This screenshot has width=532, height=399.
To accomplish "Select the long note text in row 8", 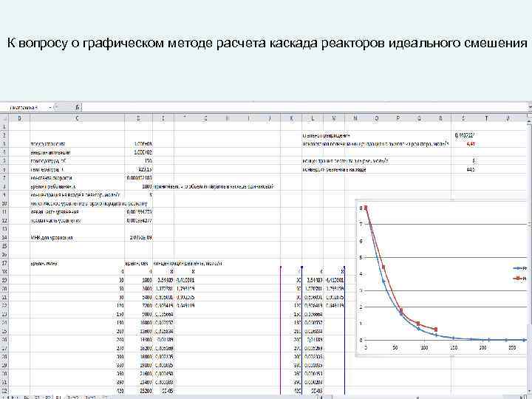I will [214, 186].
